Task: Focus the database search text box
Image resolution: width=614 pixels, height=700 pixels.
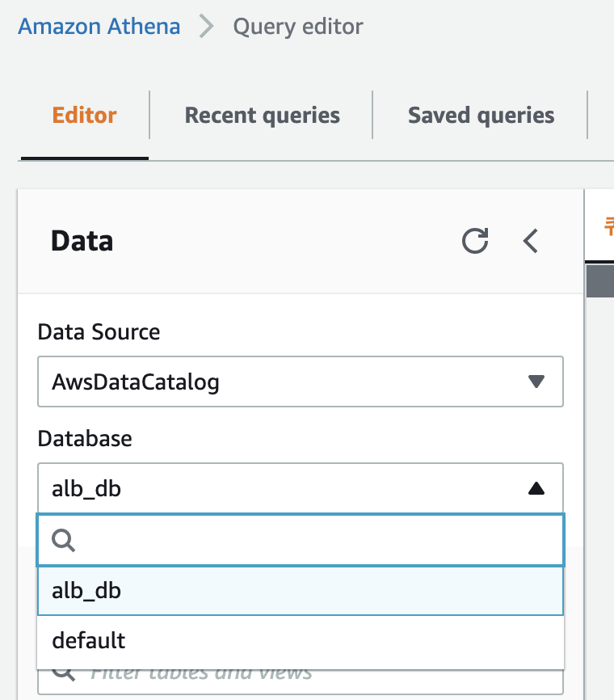Action: pyautogui.click(x=315, y=541)
